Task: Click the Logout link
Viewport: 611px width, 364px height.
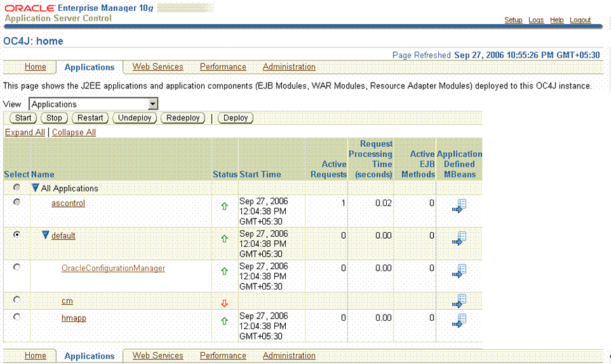Action: point(581,20)
